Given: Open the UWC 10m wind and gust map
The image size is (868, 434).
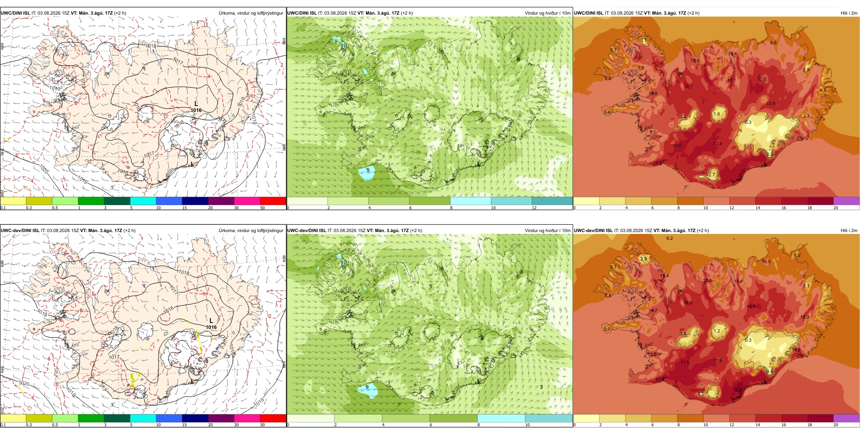Looking at the screenshot, I should click(x=429, y=107).
